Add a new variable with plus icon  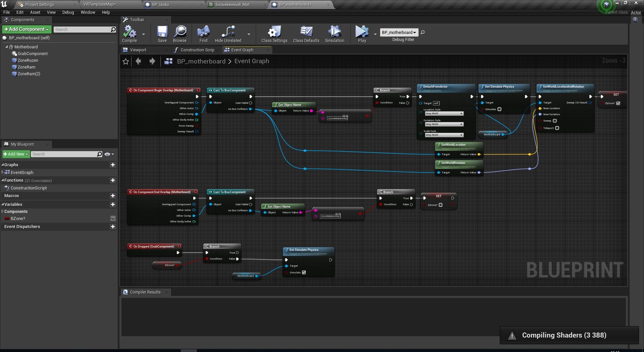113,205
